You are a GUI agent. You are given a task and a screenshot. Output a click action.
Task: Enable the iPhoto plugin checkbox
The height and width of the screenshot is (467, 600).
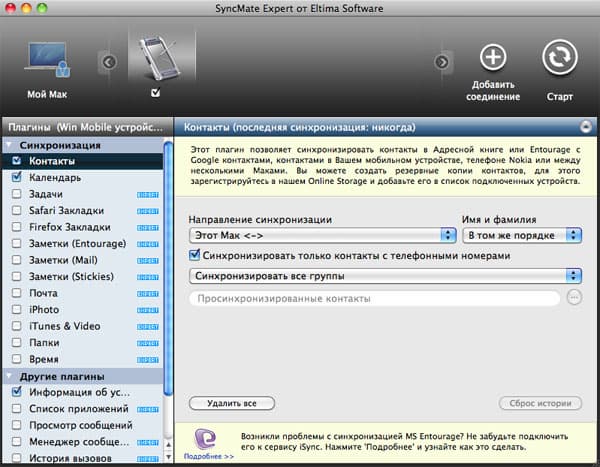point(16,309)
